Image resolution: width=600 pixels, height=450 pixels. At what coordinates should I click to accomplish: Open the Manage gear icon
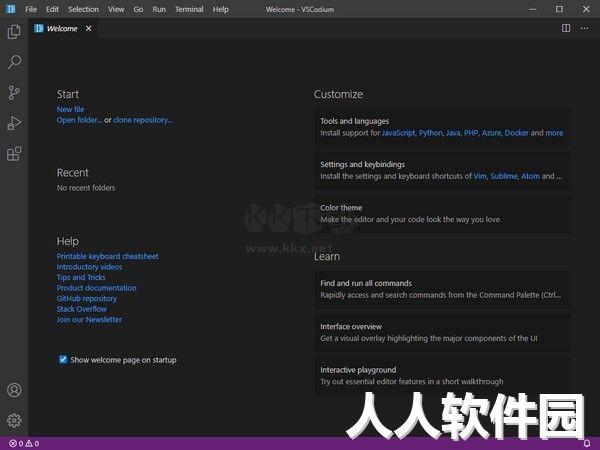14,420
